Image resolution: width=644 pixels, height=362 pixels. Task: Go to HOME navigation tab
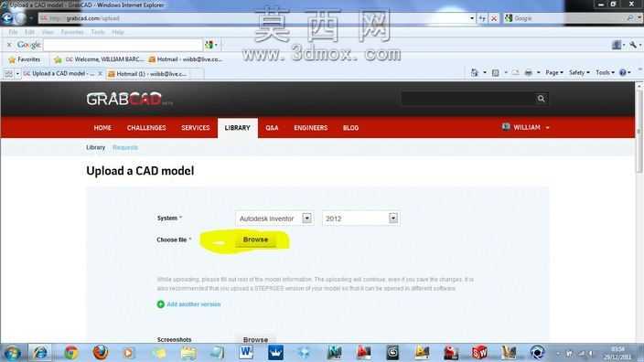point(102,128)
